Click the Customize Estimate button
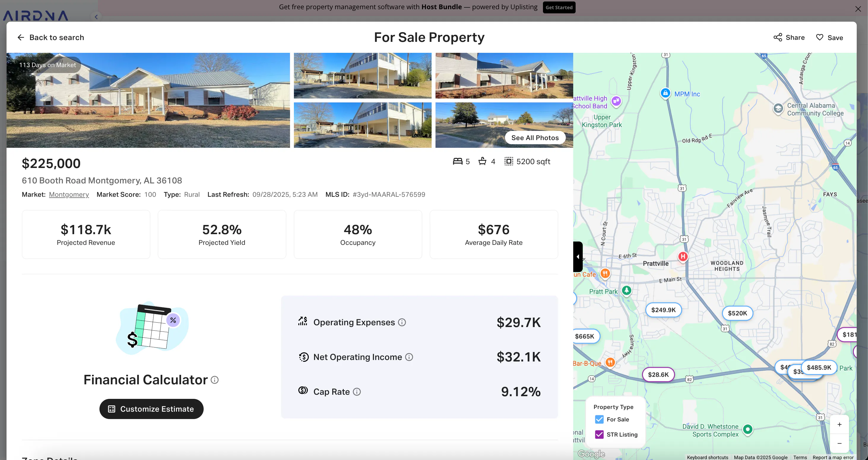868x460 pixels. point(151,409)
